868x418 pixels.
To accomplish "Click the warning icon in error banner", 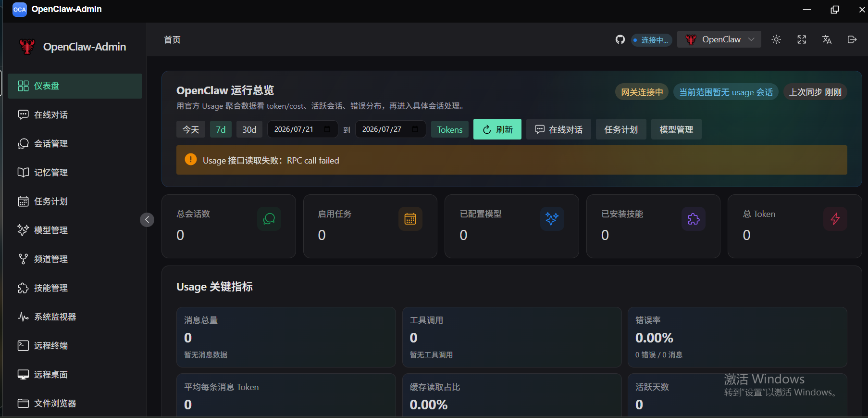I will click(191, 160).
